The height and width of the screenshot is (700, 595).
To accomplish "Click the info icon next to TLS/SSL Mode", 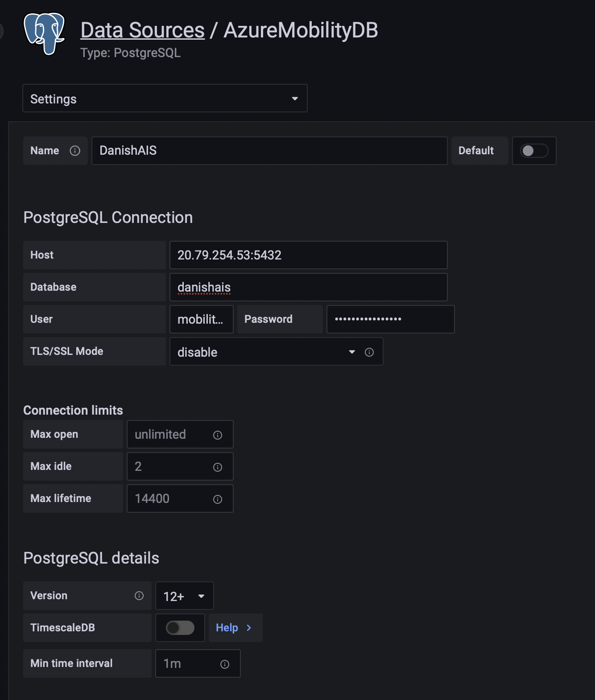I will 369,352.
